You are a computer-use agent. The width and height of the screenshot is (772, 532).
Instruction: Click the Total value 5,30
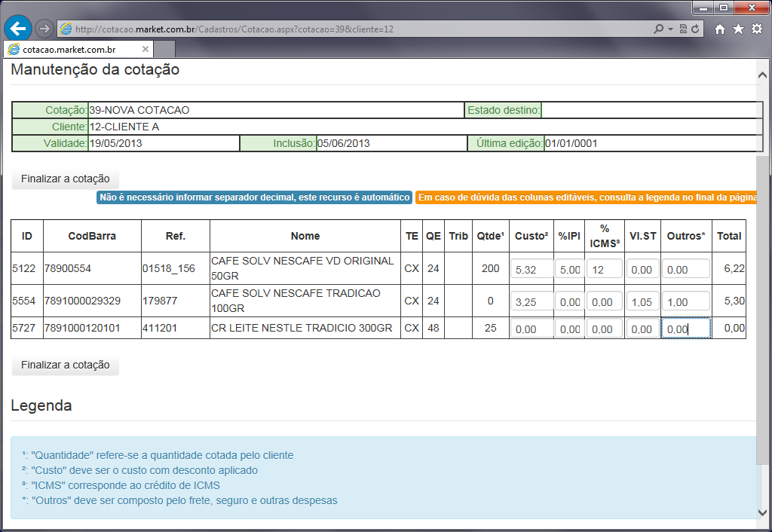click(734, 301)
